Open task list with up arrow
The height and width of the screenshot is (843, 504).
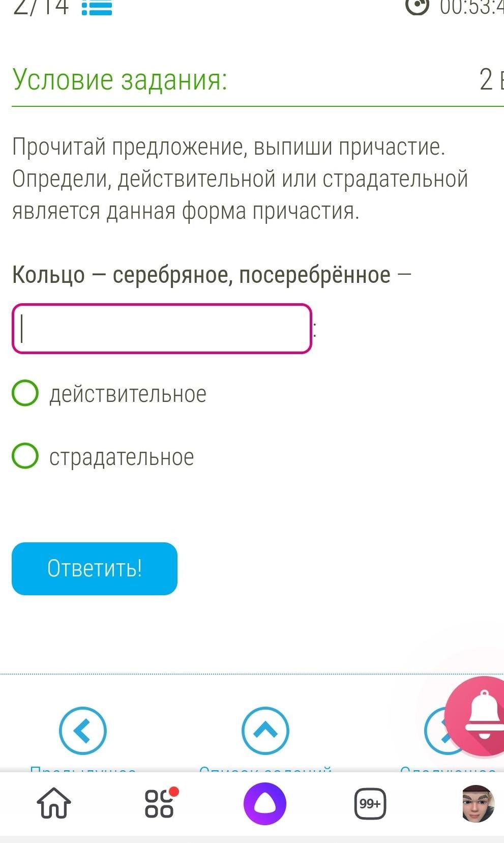[x=265, y=731]
